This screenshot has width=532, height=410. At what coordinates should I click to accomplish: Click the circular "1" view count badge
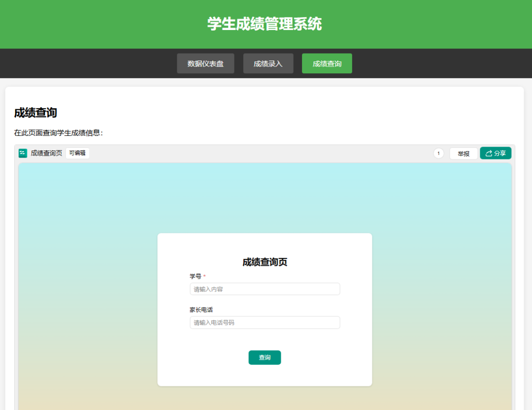(x=438, y=153)
